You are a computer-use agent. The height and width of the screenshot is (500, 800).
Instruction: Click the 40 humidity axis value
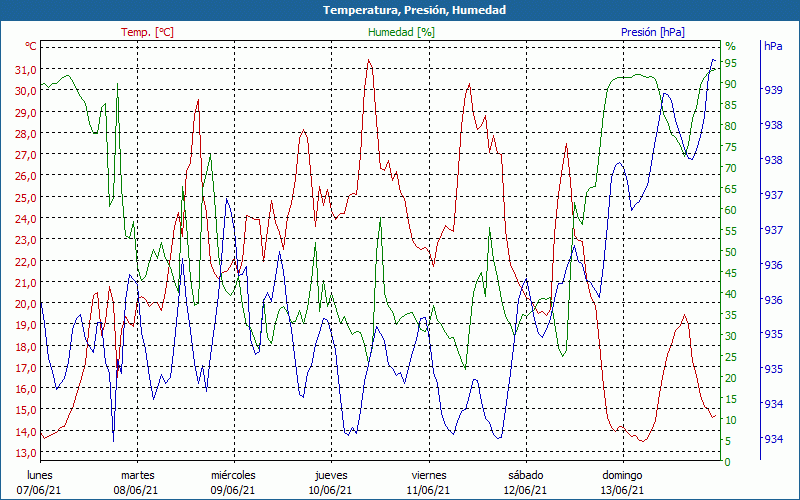[x=731, y=294]
